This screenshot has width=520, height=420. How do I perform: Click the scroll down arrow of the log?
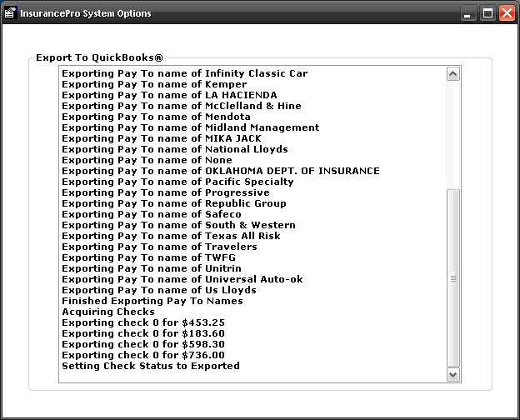453,374
